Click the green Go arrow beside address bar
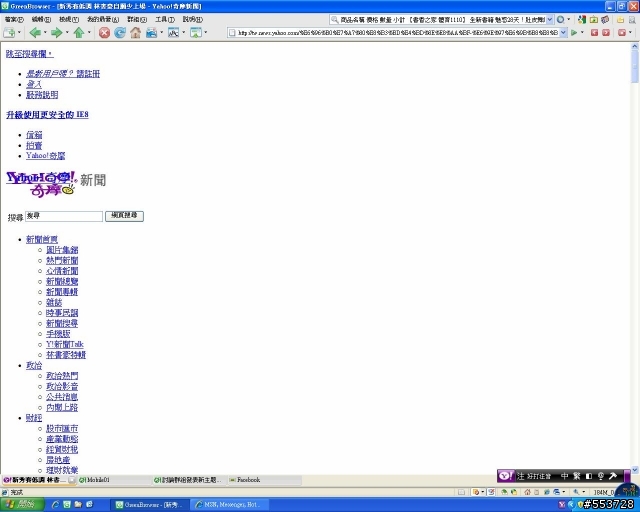 (x=574, y=33)
